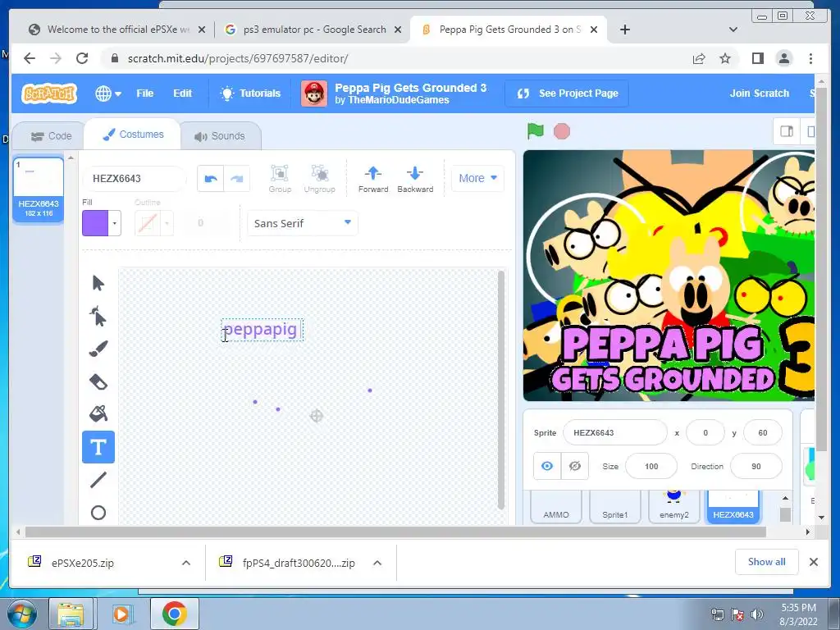
Task: Hide the sprite with crossed-eye icon
Action: pos(575,466)
